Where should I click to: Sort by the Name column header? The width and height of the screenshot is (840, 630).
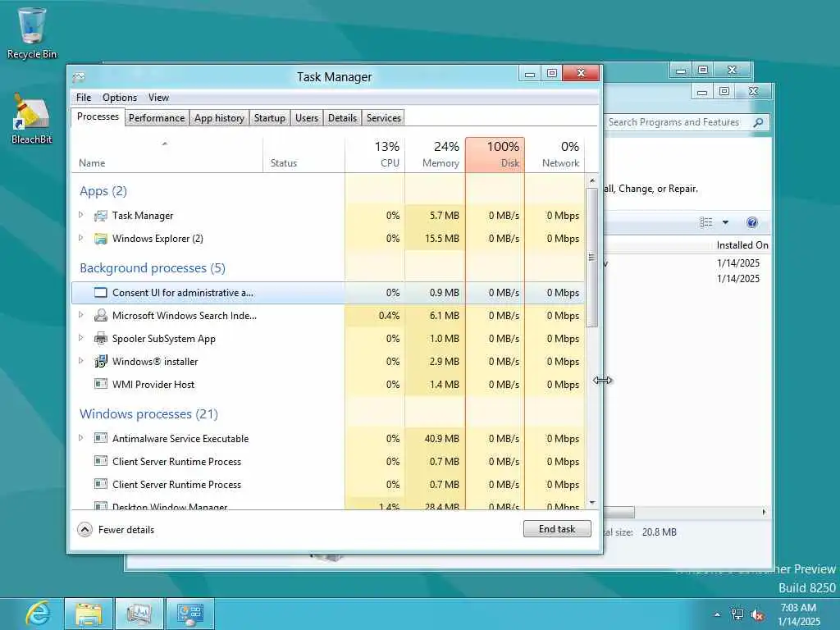click(x=167, y=155)
